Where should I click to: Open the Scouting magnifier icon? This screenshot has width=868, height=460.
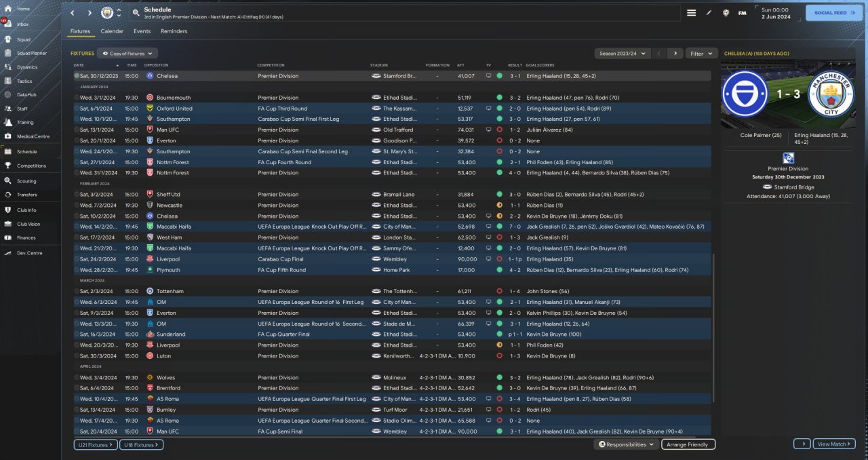point(7,181)
